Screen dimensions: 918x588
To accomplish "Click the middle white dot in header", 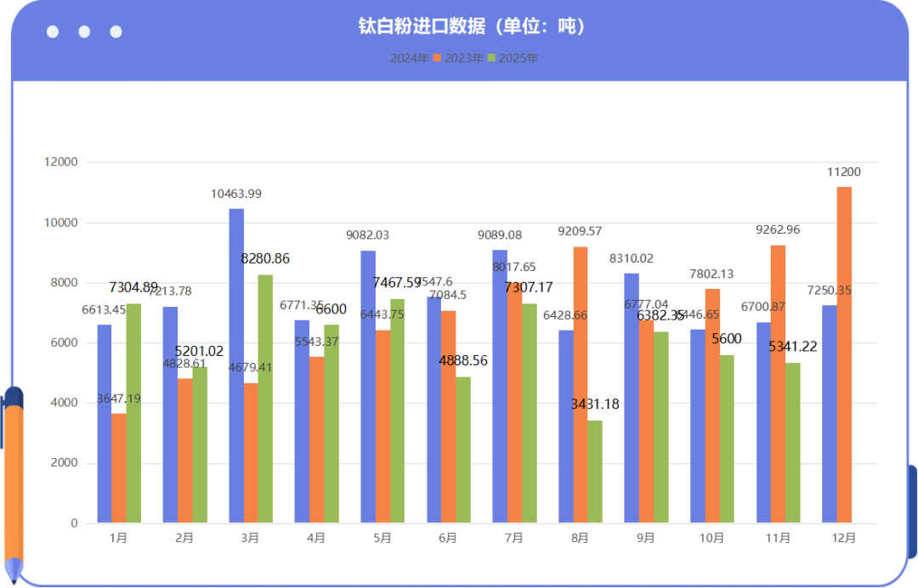I will (84, 32).
